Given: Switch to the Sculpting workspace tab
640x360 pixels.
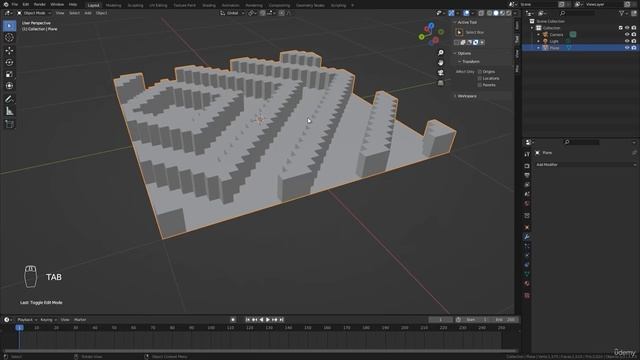Looking at the screenshot, I should (x=135, y=5).
